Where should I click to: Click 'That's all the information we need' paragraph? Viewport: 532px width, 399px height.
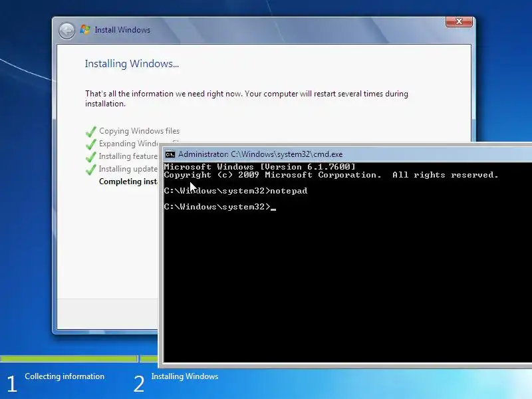coord(246,98)
